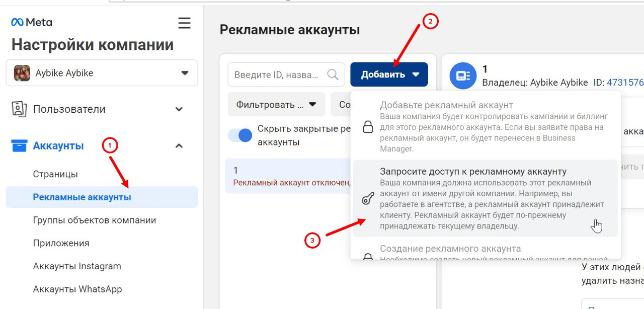Select ad account 1 in the list
Viewport: 644px width, 309px height.
288,176
